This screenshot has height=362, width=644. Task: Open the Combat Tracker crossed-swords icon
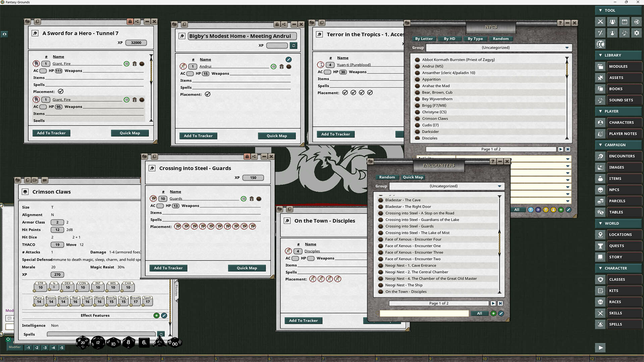click(600, 21)
